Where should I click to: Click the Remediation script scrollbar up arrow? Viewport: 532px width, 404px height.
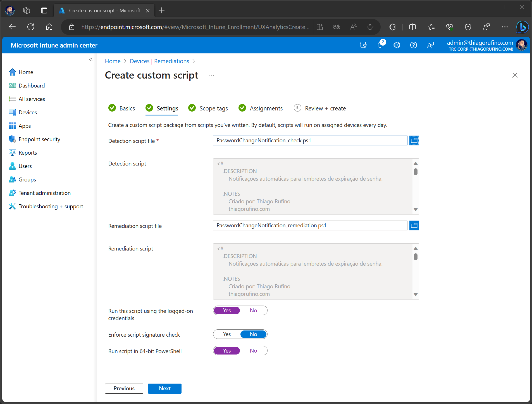(x=416, y=249)
